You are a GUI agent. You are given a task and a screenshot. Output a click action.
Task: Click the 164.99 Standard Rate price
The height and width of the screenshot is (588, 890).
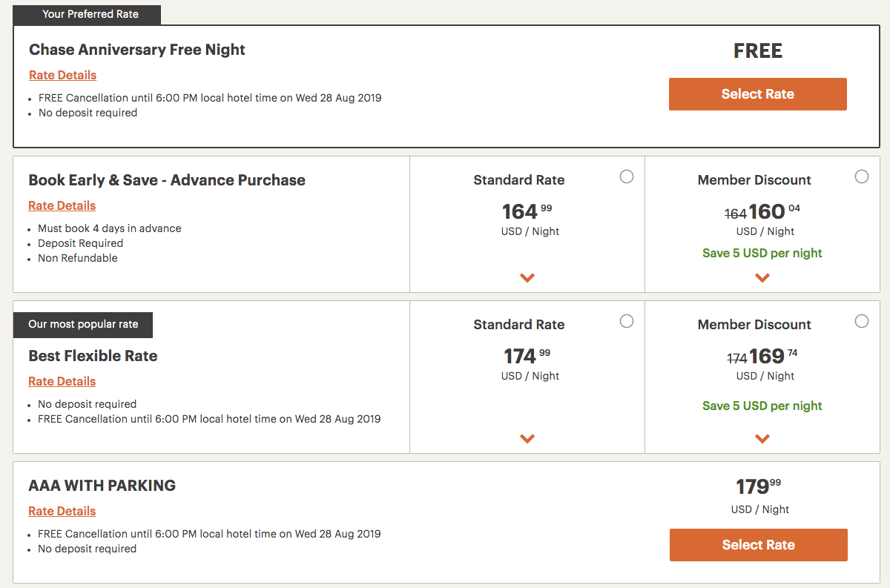527,211
